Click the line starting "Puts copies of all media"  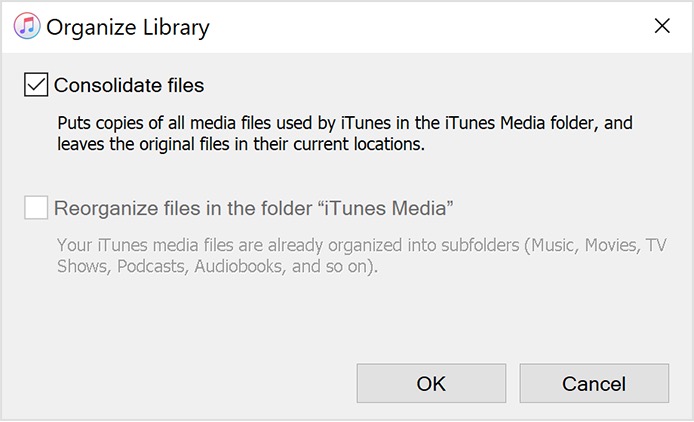pyautogui.click(x=345, y=123)
